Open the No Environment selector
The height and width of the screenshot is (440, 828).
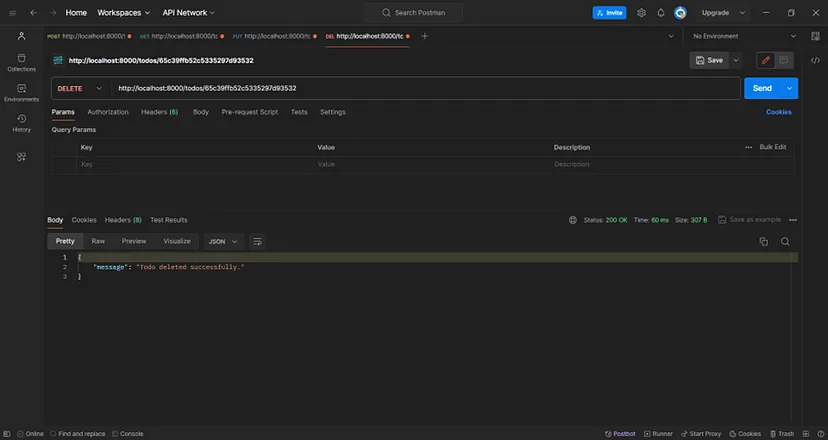pyautogui.click(x=744, y=36)
